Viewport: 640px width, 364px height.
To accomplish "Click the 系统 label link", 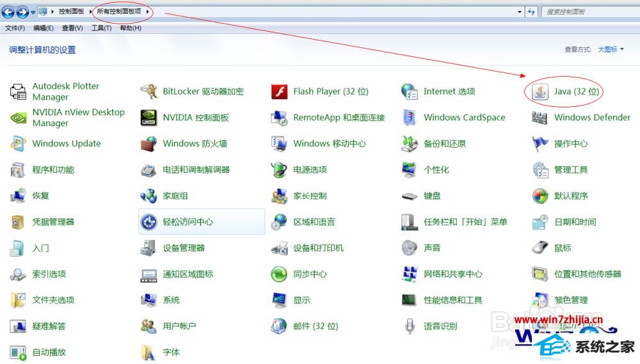I will pos(171,300).
